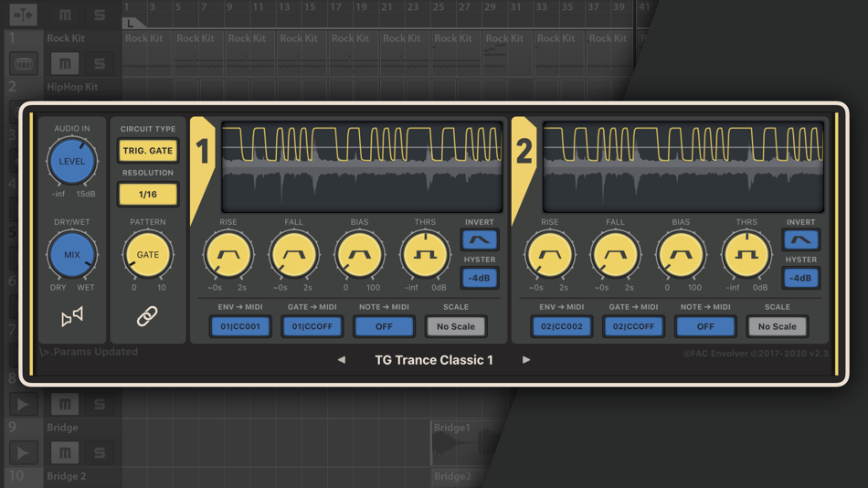Screen dimensions: 868x488
Task: Solo track 8 in the DAW
Action: tap(100, 404)
